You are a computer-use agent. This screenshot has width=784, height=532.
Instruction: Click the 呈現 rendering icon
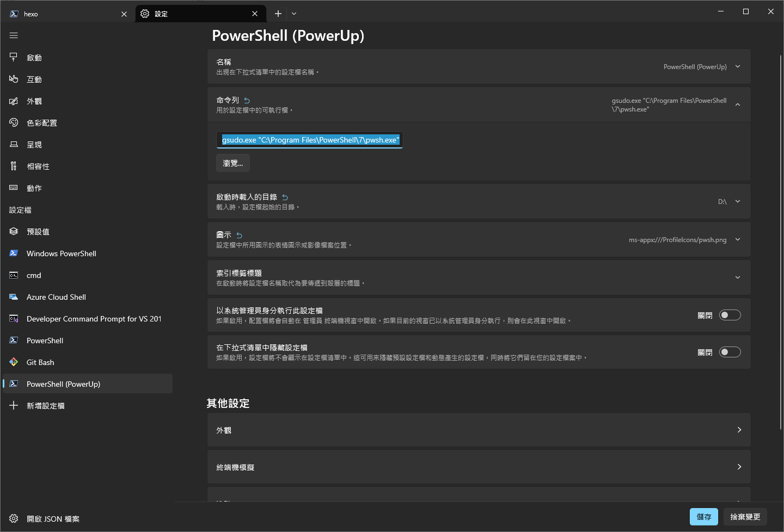[x=14, y=144]
